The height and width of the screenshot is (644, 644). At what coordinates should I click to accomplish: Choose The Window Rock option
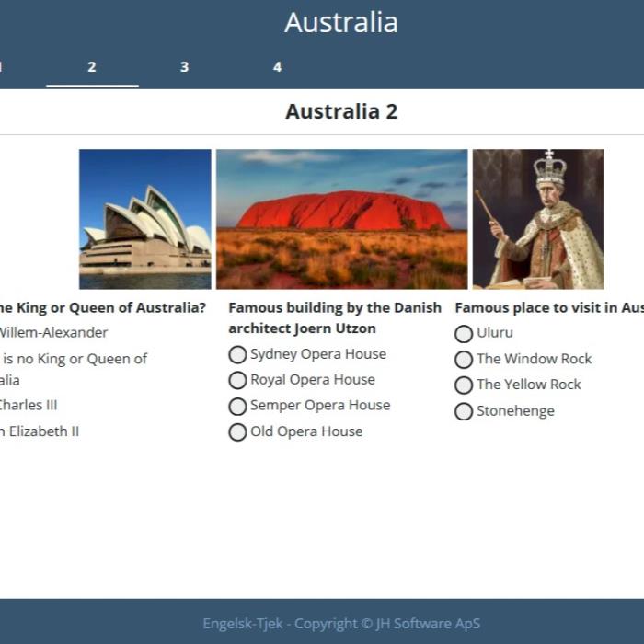[x=464, y=360]
